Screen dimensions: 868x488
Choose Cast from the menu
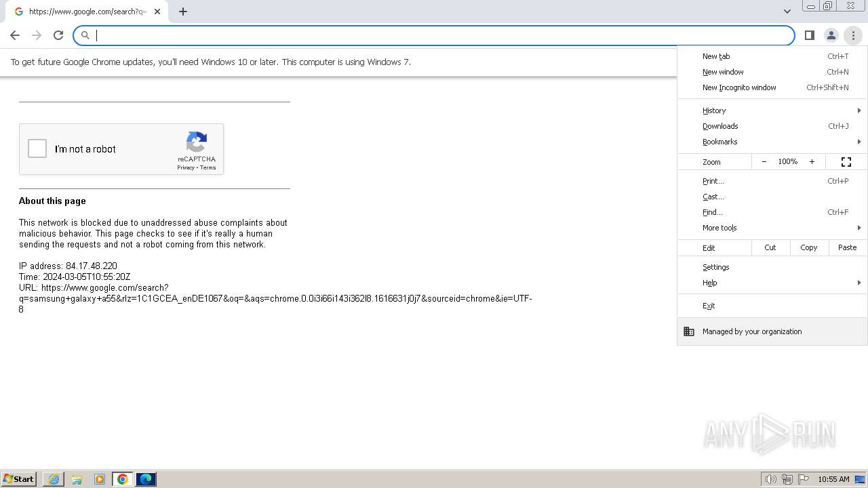tap(772, 197)
